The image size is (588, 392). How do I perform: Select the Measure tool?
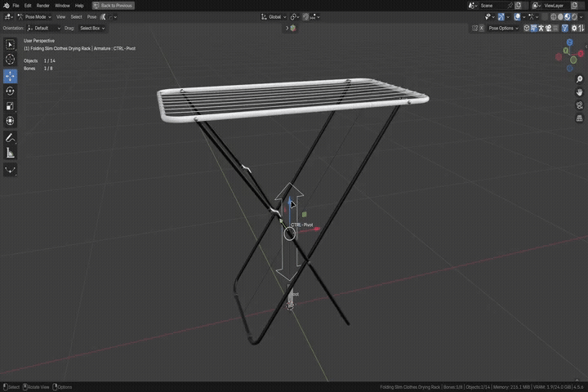coord(10,153)
